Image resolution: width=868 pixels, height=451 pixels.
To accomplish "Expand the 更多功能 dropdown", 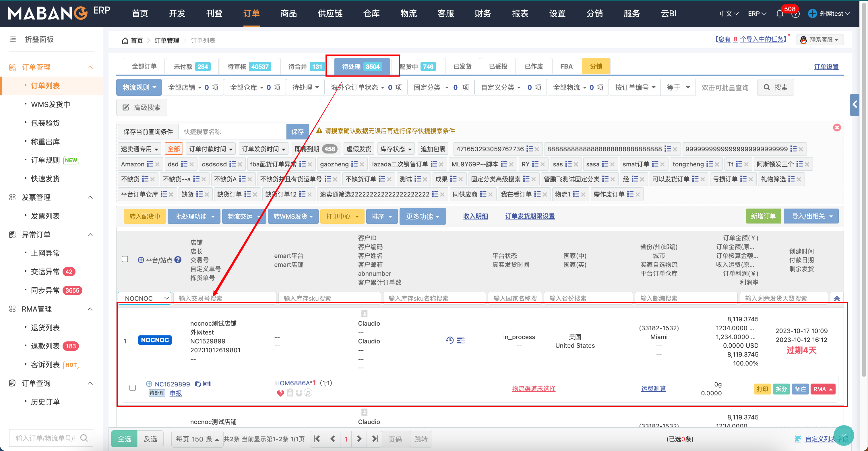I will click(x=423, y=217).
